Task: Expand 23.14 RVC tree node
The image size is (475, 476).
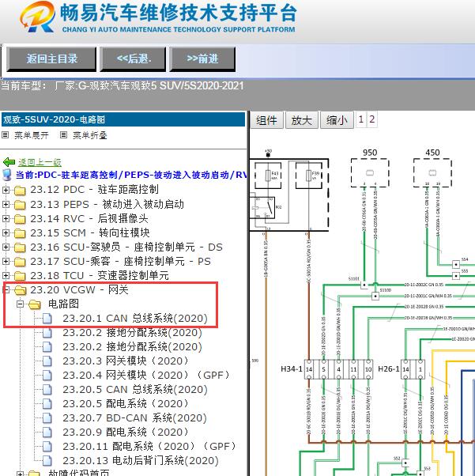Action: tap(6, 218)
